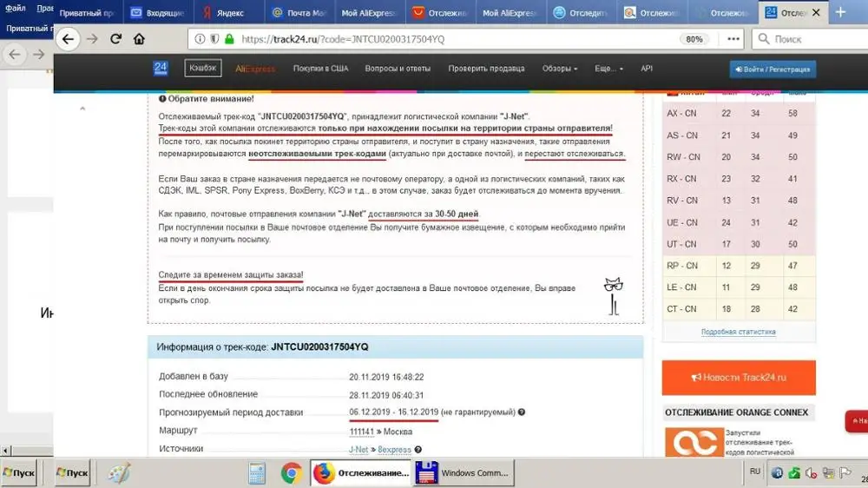This screenshot has width=868, height=488.
Task: Click the tracking protection shield icon
Action: (x=214, y=39)
